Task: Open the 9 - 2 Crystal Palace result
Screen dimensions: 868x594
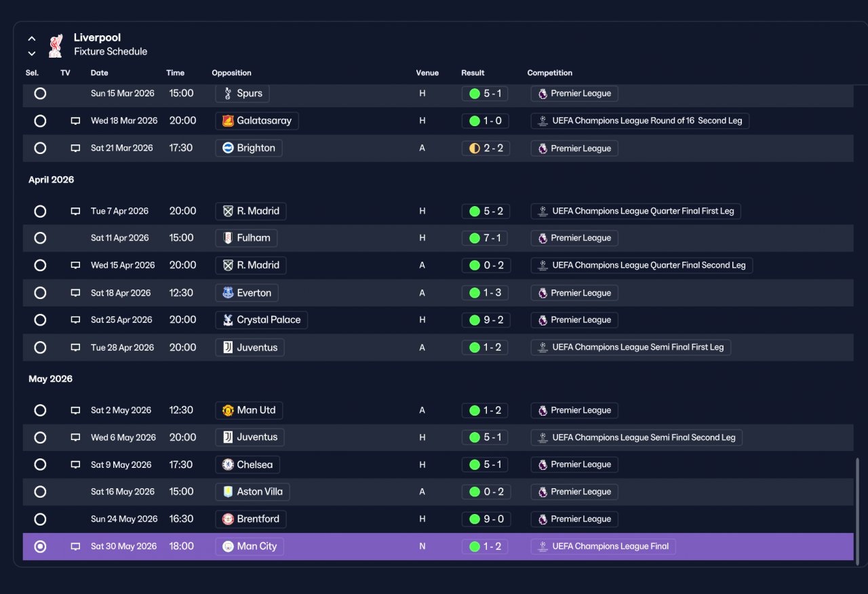Action: 486,320
